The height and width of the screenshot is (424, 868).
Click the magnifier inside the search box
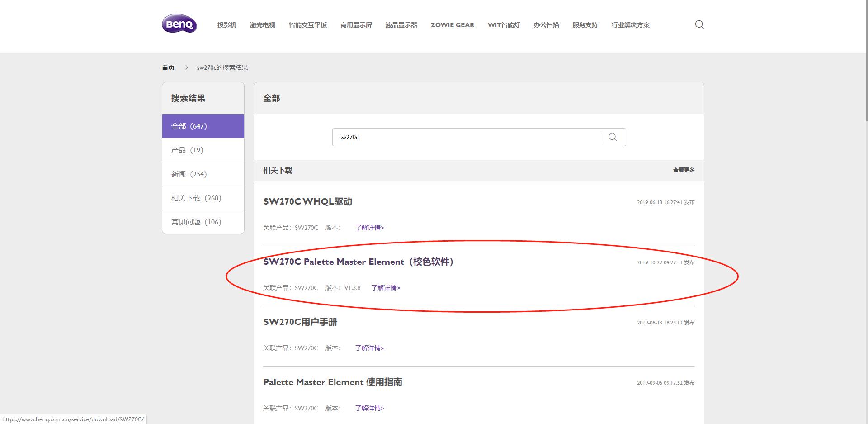[613, 137]
